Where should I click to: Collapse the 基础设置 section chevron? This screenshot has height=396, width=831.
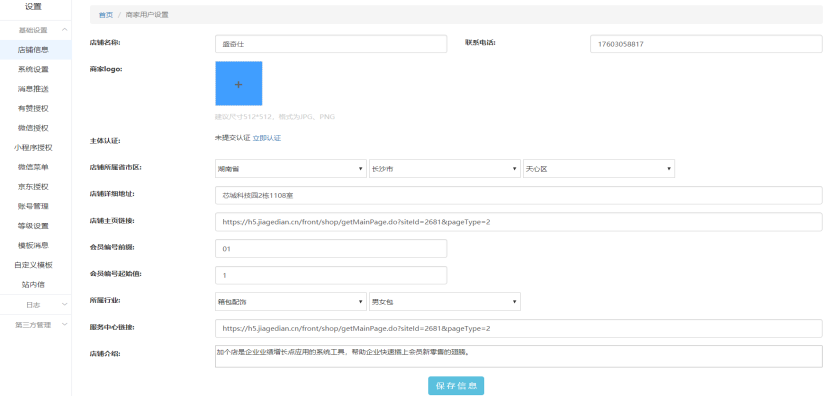[x=65, y=30]
